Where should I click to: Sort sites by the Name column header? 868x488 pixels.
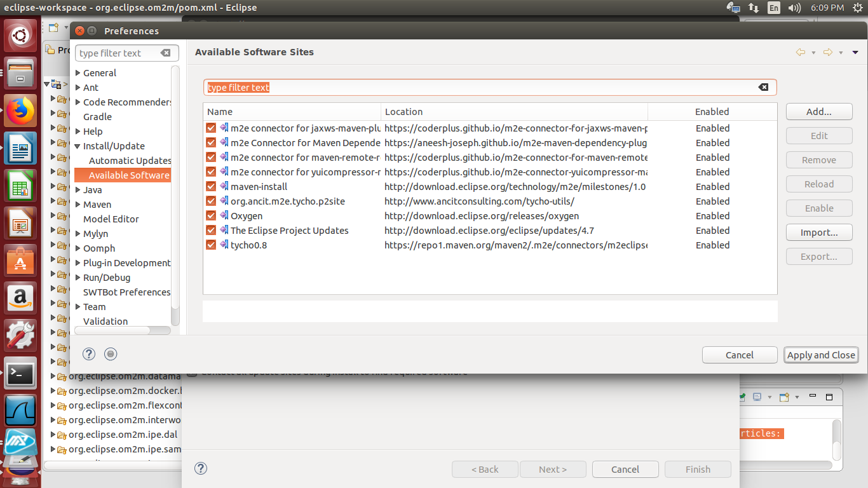pyautogui.click(x=292, y=112)
